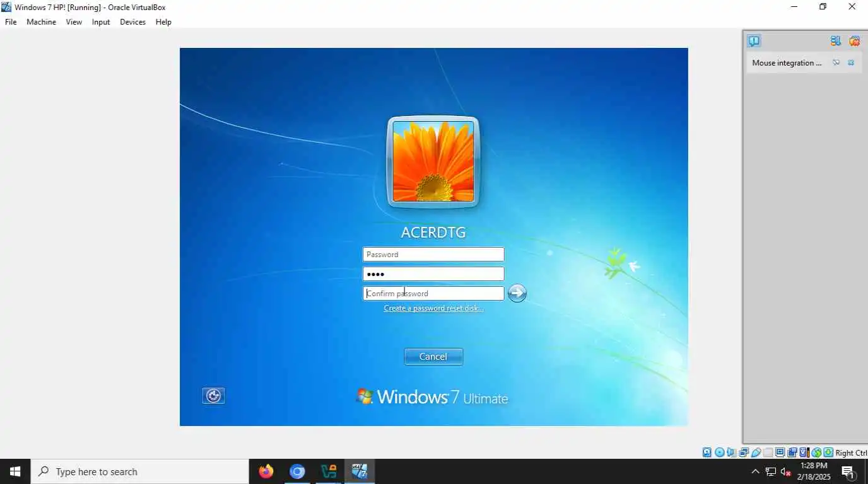Click the USB devices indicator icon

click(756, 452)
